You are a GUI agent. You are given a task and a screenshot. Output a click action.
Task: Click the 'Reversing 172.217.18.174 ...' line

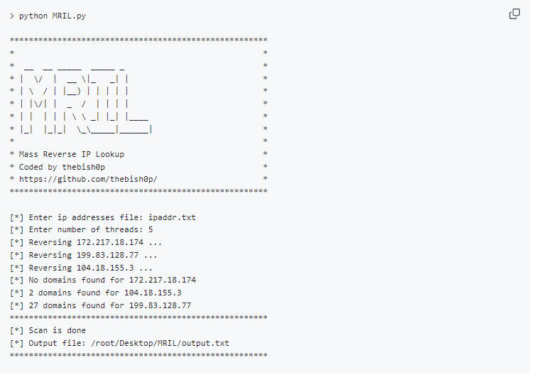coord(86,243)
